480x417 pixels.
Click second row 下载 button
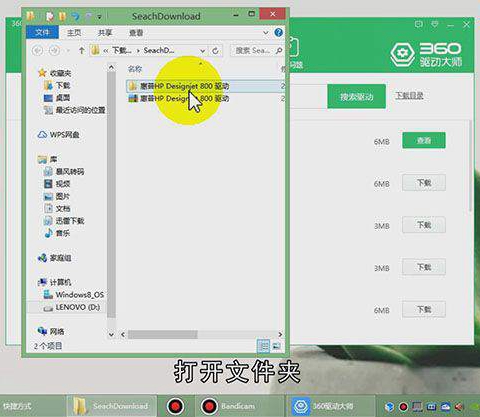point(424,183)
